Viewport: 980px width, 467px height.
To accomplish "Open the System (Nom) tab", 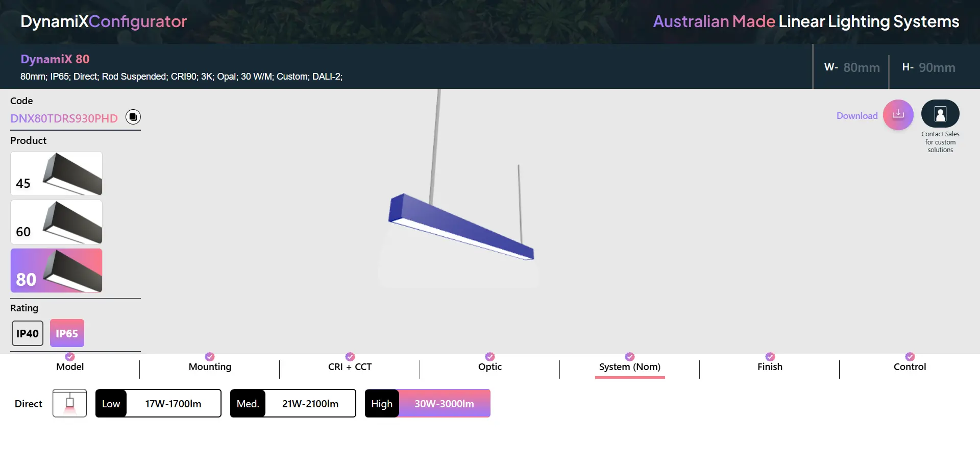I will (x=630, y=366).
